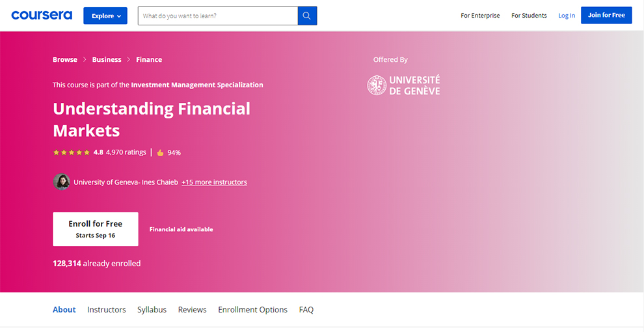Click the magnifying glass search icon
Viewport: 644px width, 332px height.
[x=307, y=16]
